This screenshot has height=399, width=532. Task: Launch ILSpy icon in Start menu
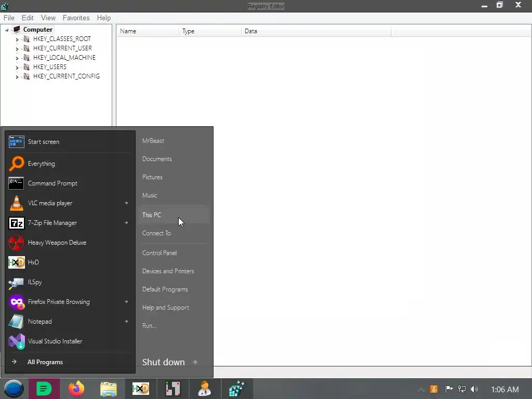16,282
